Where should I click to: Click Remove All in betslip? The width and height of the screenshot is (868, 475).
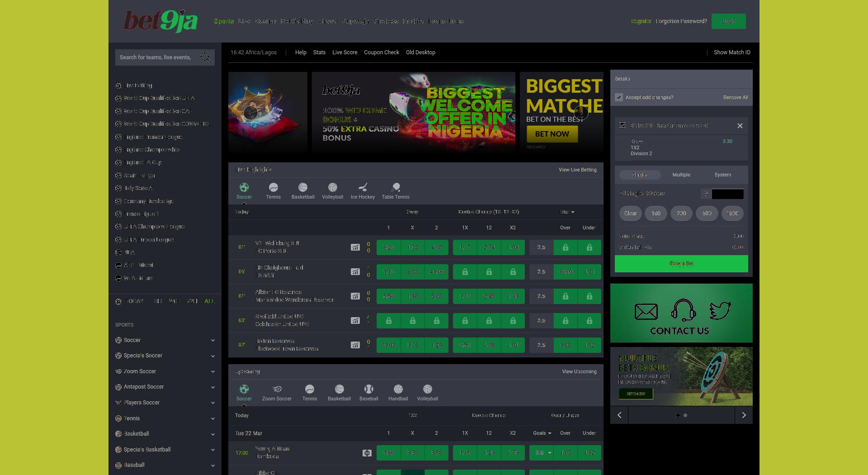[x=736, y=97]
